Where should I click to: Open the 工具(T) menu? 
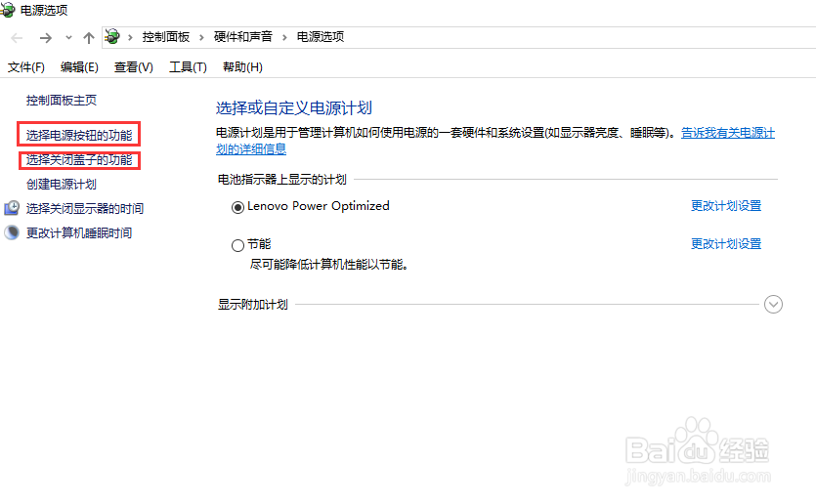[188, 67]
